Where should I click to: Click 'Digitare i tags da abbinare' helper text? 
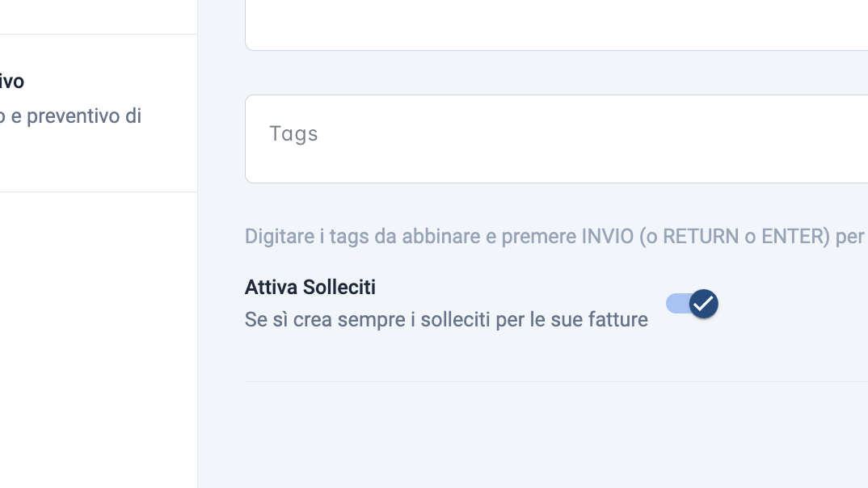[363, 236]
